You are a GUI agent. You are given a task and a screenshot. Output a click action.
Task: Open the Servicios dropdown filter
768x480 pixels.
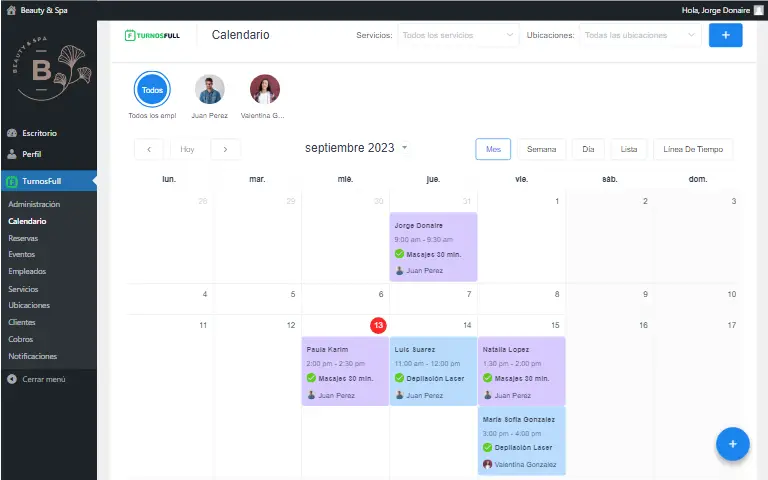pos(458,35)
